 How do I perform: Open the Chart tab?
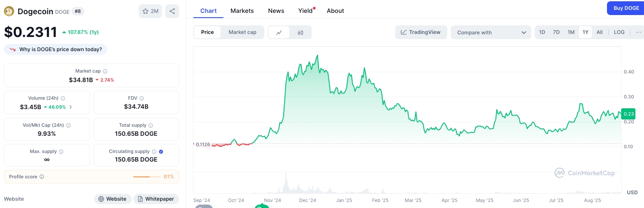pos(208,11)
